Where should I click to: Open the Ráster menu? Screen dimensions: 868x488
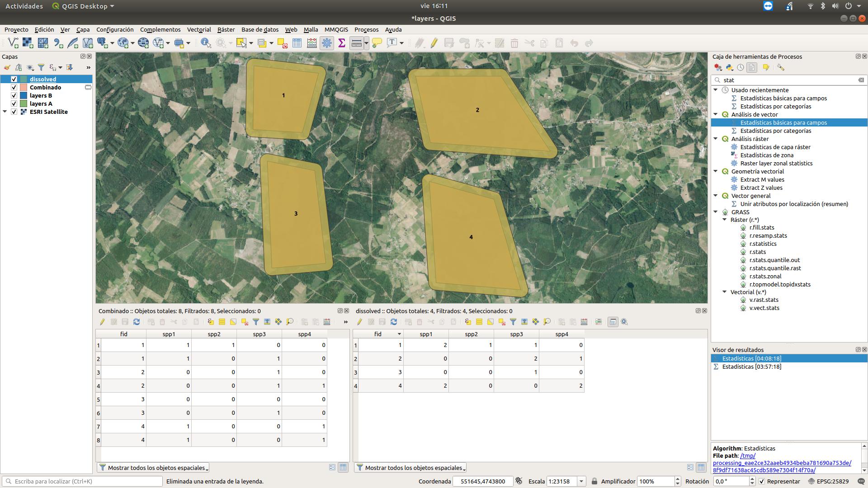[226, 29]
